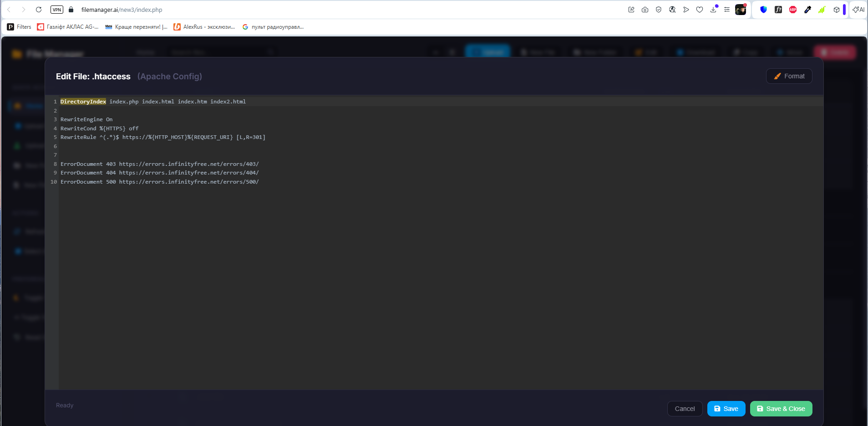Open the AI assistant panel button
The height and width of the screenshot is (426, 868).
pos(858,10)
